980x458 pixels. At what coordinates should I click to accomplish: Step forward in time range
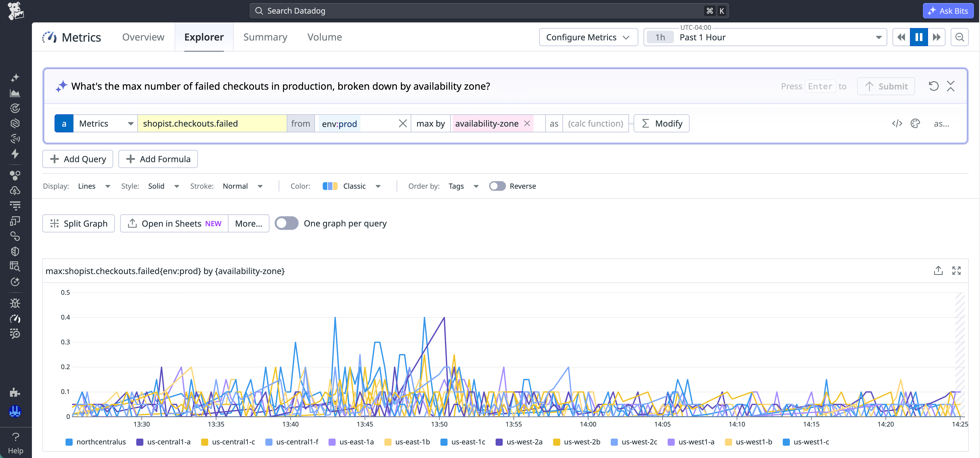point(937,37)
